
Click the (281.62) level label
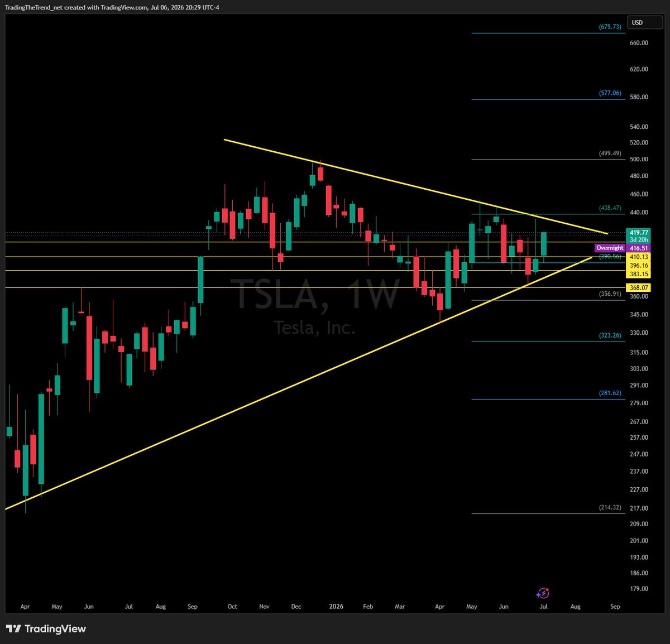pyautogui.click(x=610, y=393)
